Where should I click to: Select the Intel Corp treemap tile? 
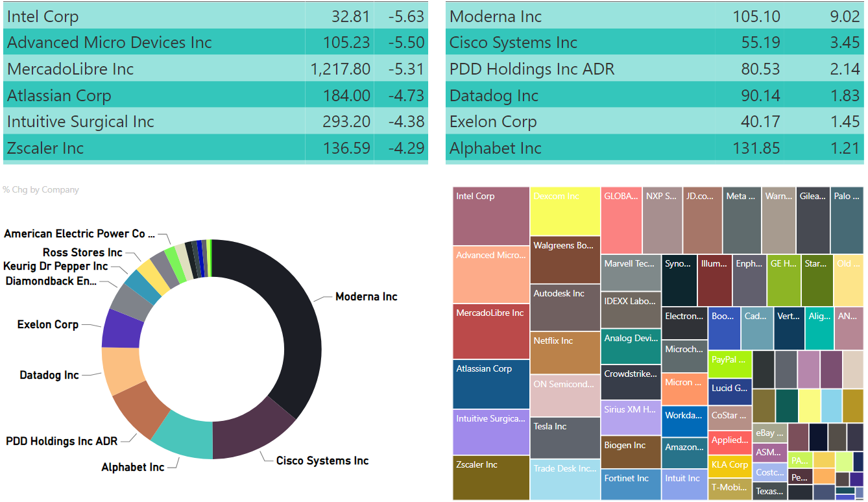pyautogui.click(x=491, y=216)
